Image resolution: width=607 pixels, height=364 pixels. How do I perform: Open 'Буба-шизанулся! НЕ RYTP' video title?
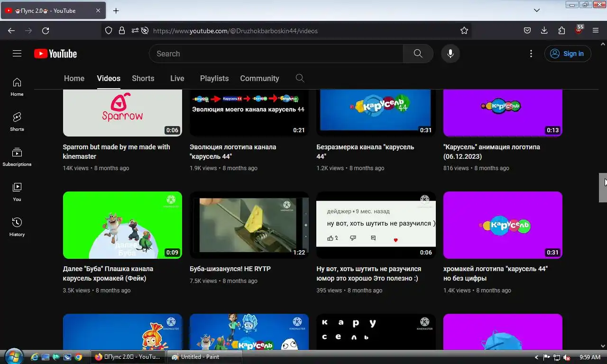click(x=230, y=269)
